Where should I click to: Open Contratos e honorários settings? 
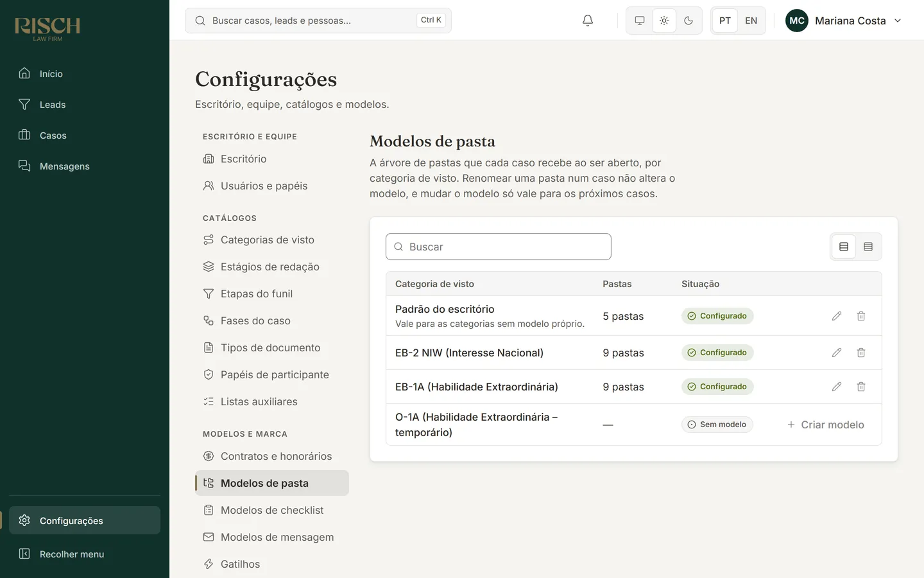pyautogui.click(x=272, y=456)
